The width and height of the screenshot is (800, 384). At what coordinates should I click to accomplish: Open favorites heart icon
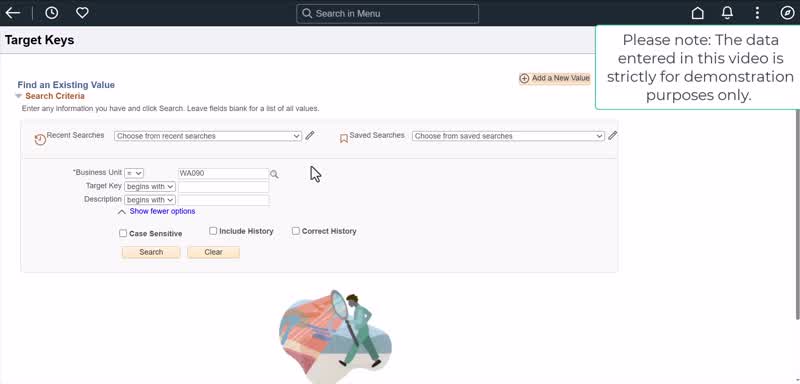coord(82,13)
